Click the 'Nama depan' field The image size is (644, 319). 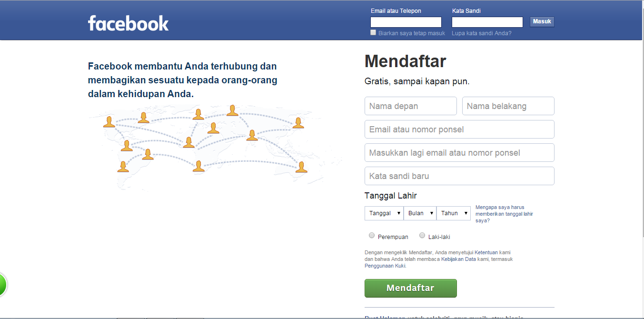point(411,106)
